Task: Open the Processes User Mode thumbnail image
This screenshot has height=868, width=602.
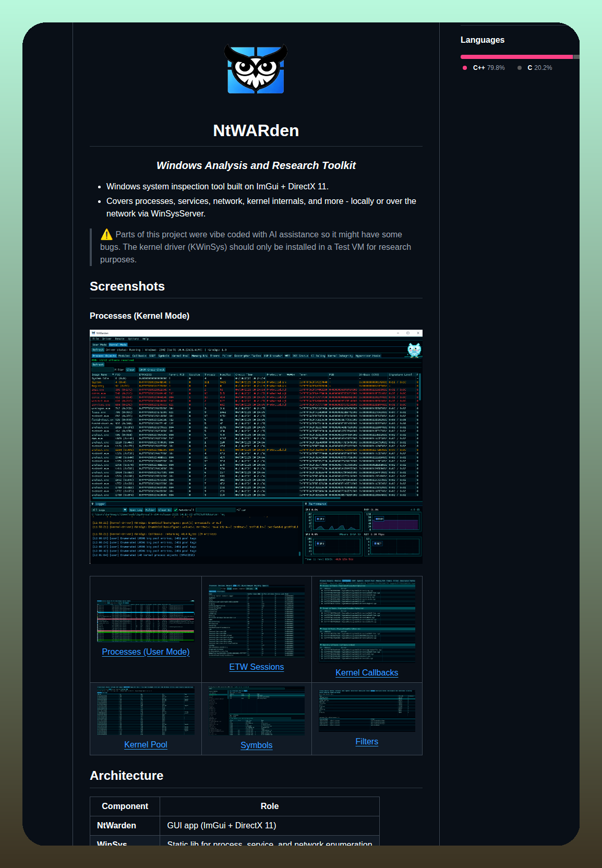Action: pyautogui.click(x=146, y=620)
